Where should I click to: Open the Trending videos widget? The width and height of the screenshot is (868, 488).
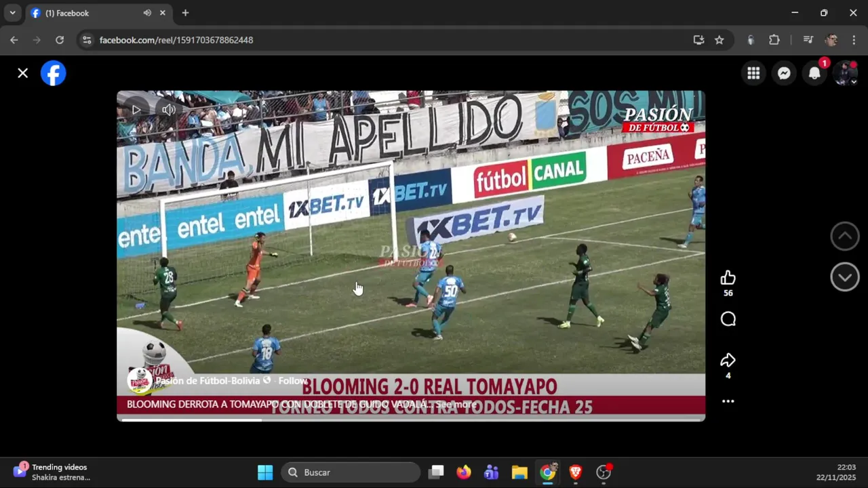(51, 472)
